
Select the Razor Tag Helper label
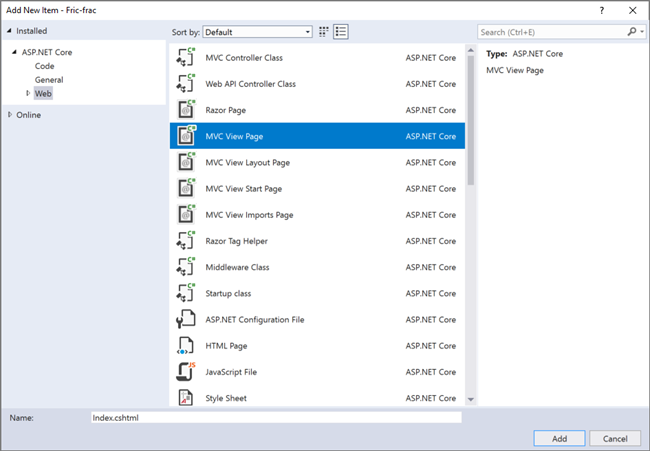[x=236, y=241]
